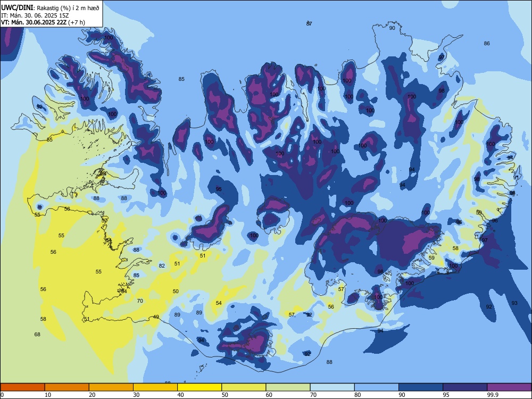The height and width of the screenshot is (399, 532).
Task: Click the 20–30 legend color band
Action: coord(111,387)
